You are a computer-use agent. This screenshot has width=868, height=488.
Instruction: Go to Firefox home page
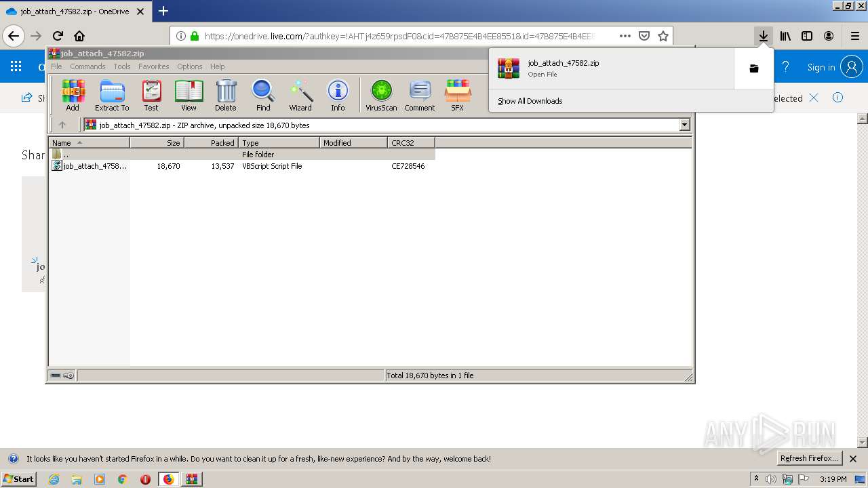click(79, 36)
